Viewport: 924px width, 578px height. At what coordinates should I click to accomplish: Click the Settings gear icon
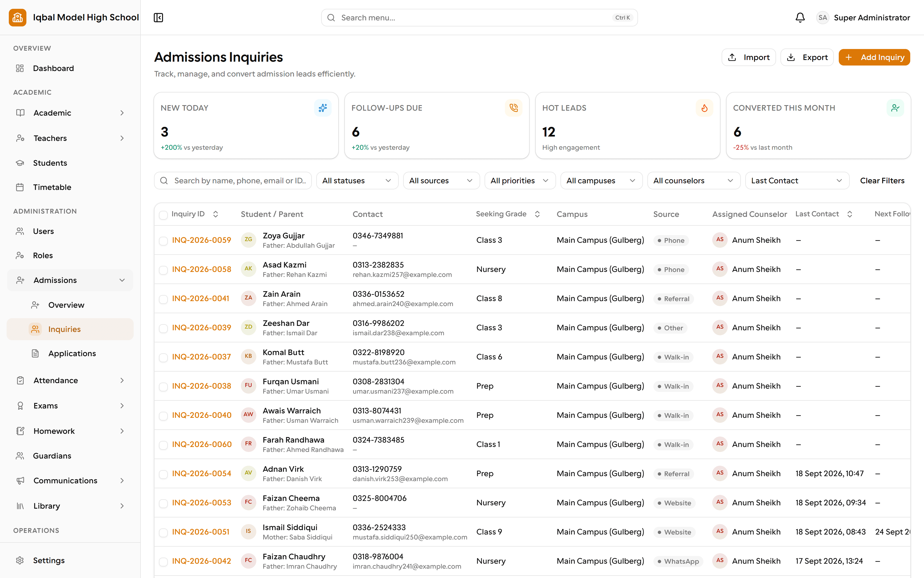click(x=20, y=560)
